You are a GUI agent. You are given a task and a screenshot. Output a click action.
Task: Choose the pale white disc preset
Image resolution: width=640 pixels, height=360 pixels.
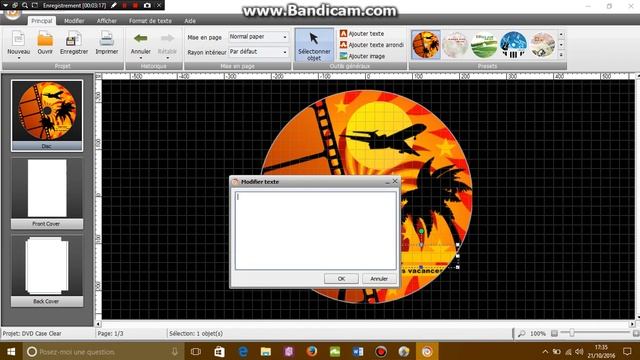pos(456,45)
